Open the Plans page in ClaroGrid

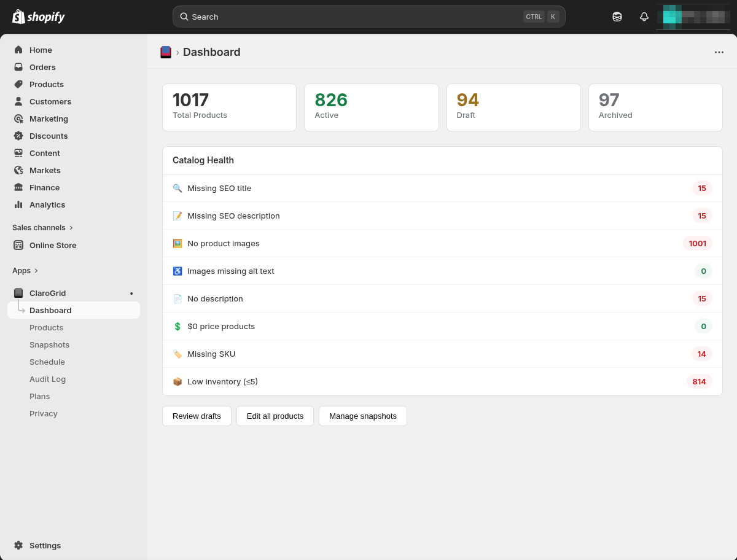[x=39, y=396]
